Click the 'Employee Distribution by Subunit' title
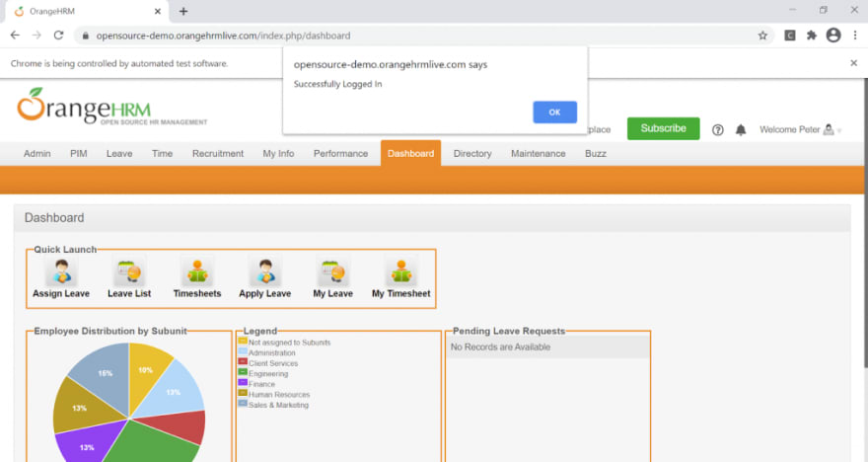 coord(110,332)
